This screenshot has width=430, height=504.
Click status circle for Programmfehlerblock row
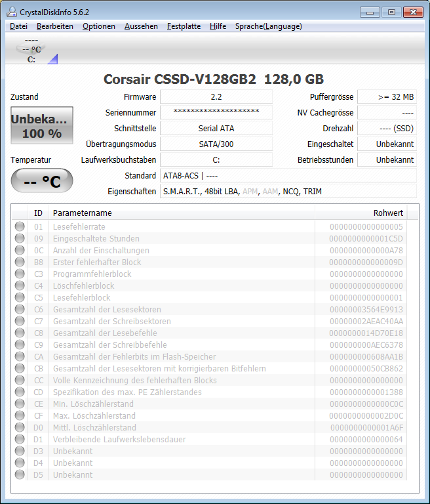click(x=20, y=274)
